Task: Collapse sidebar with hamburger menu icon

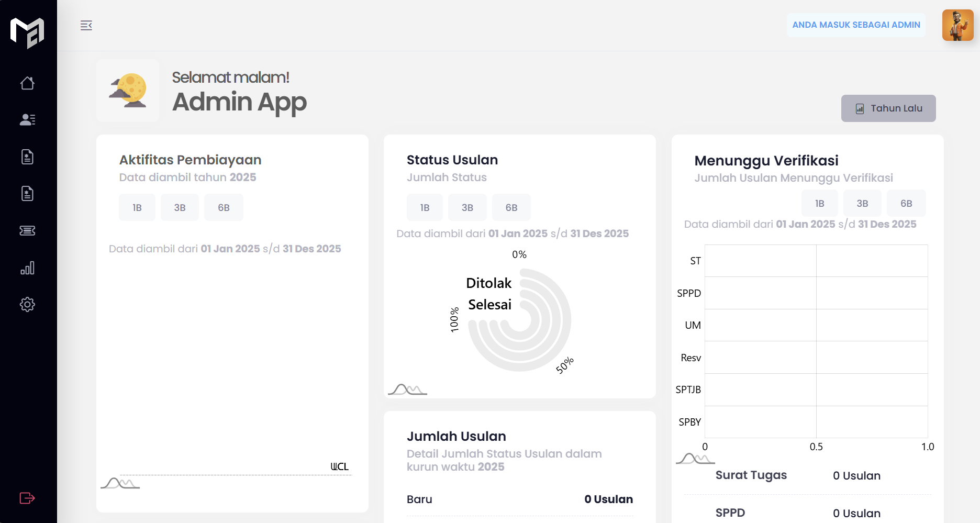Action: (86, 25)
